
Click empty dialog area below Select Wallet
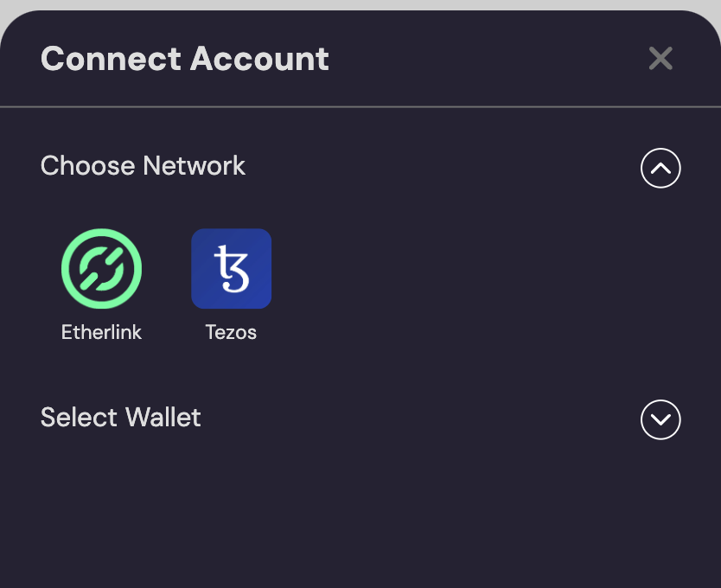tap(360, 519)
